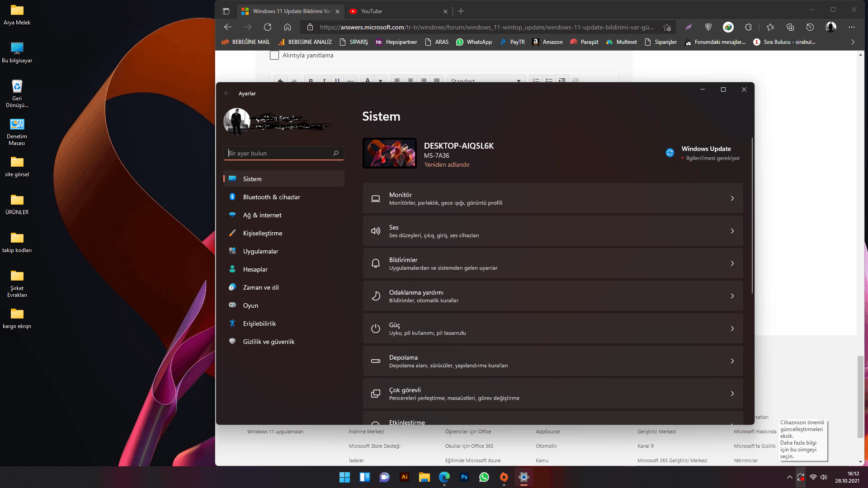Open Bluetooth & cihazlar settings
The height and width of the screenshot is (488, 868).
[271, 197]
